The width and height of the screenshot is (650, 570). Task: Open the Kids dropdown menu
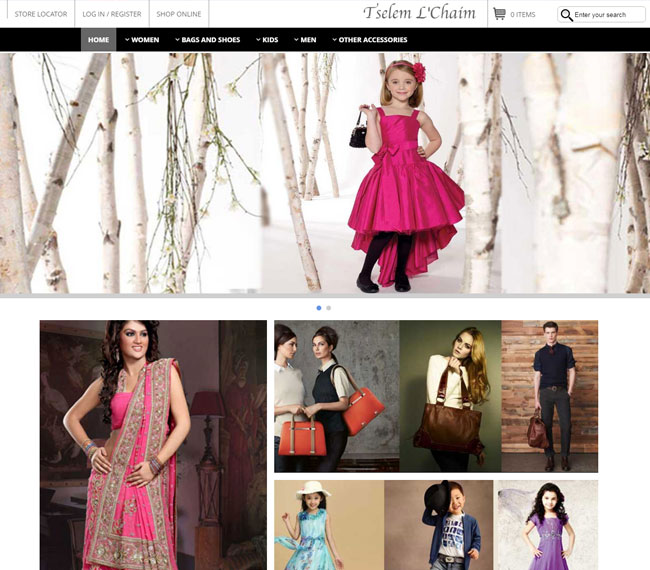[x=267, y=40]
